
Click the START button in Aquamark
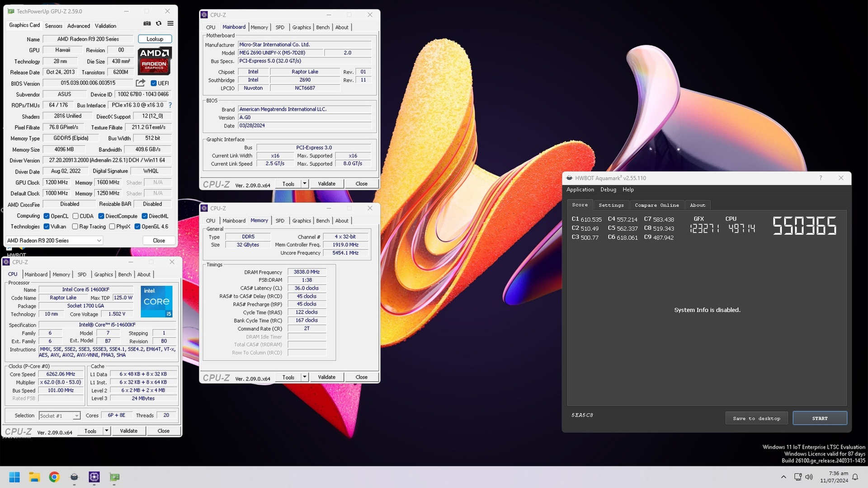click(820, 418)
